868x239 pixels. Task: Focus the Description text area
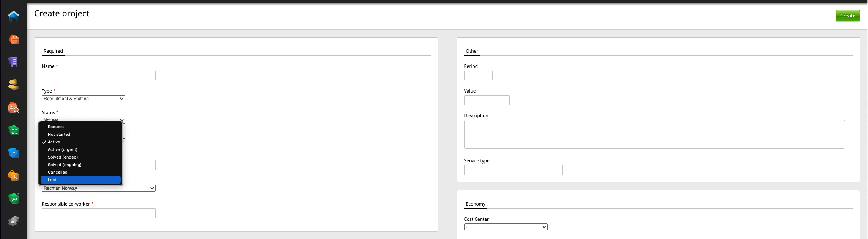pyautogui.click(x=654, y=134)
